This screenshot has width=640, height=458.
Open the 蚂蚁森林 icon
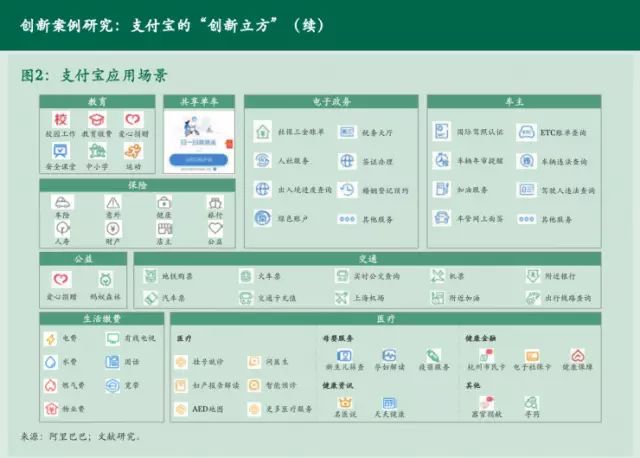105,280
